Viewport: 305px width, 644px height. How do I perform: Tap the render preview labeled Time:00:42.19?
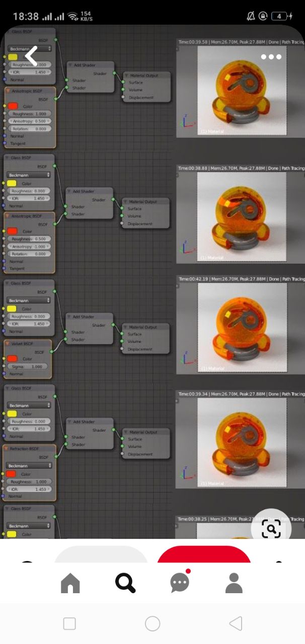241,325
